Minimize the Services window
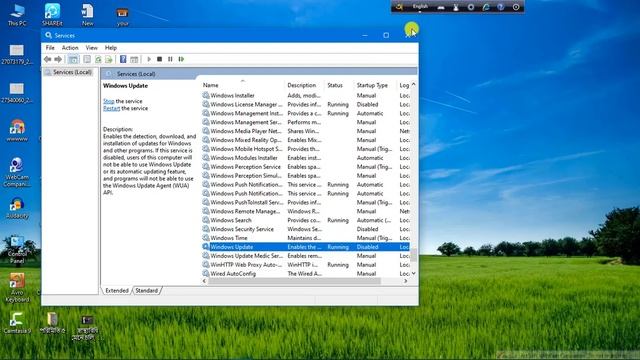This screenshot has width=640, height=360. (x=365, y=36)
